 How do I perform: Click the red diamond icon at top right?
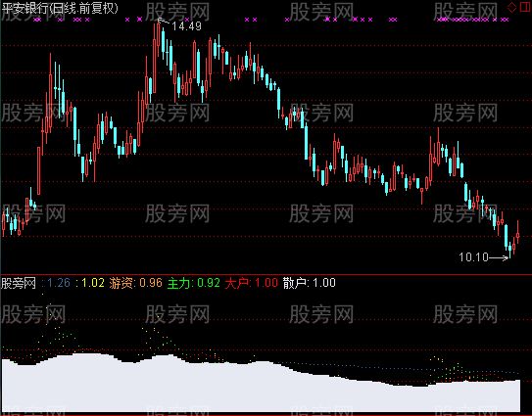[x=512, y=7]
